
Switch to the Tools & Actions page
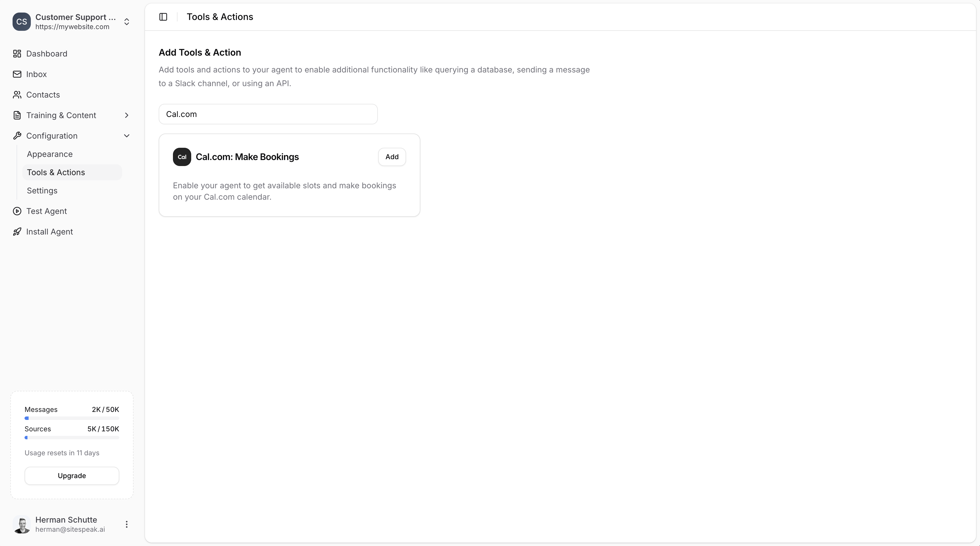point(56,172)
